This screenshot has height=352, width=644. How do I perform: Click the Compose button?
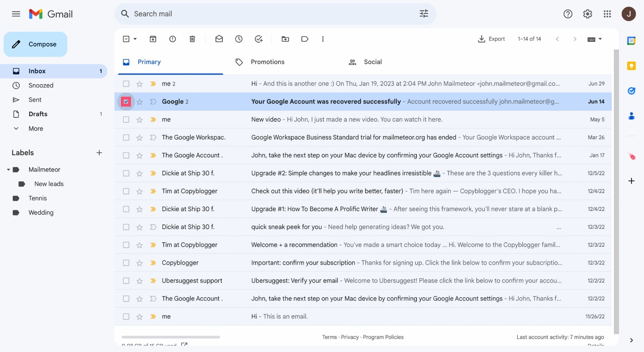(x=35, y=44)
